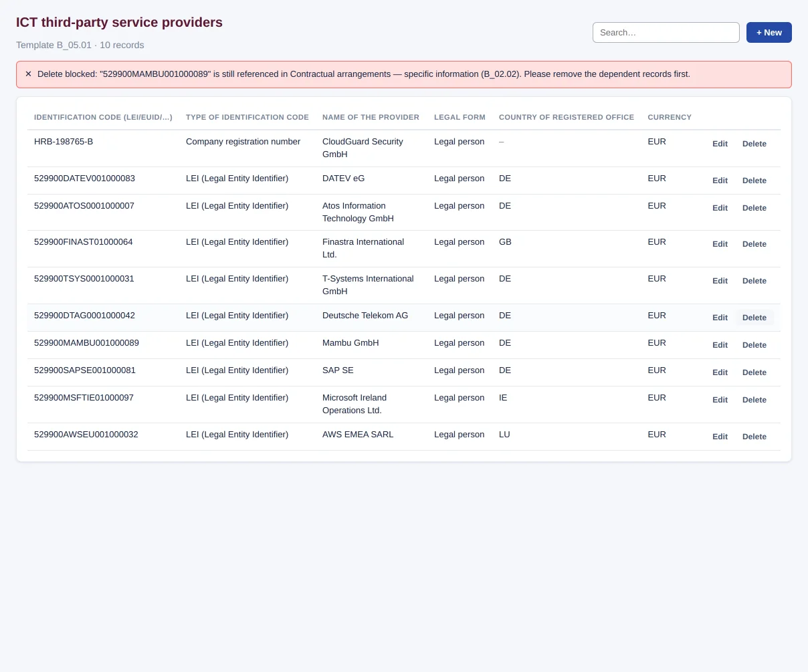808x672 pixels.
Task: Select the ICT third-party service providers heading
Action: 119,22
